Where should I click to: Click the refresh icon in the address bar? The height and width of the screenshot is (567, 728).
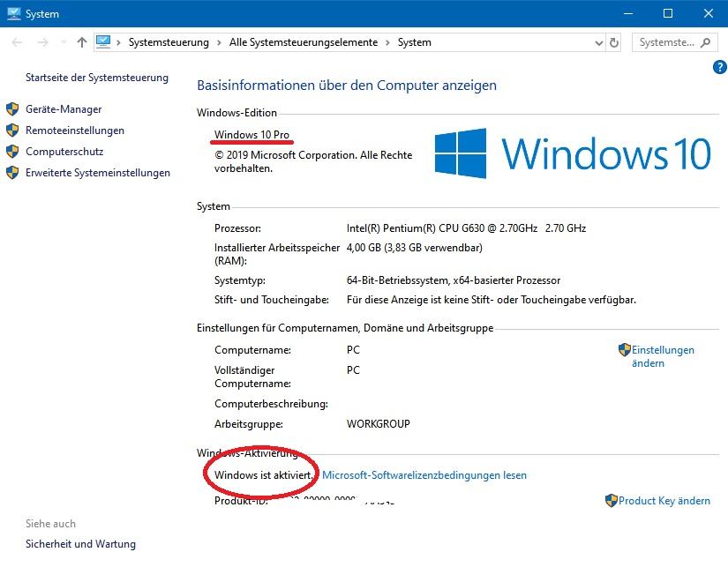(612, 41)
